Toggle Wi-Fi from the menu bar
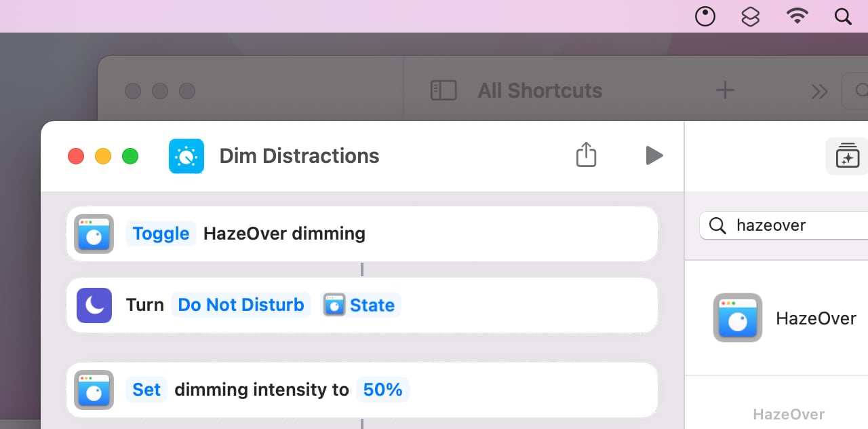This screenshot has width=868, height=429. pos(797,16)
